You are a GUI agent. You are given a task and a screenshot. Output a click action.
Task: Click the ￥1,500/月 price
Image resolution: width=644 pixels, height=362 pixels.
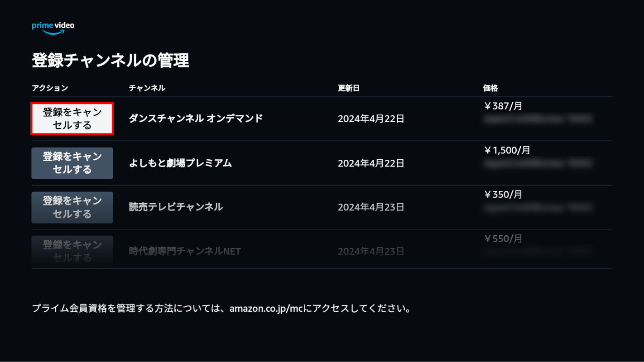click(507, 150)
